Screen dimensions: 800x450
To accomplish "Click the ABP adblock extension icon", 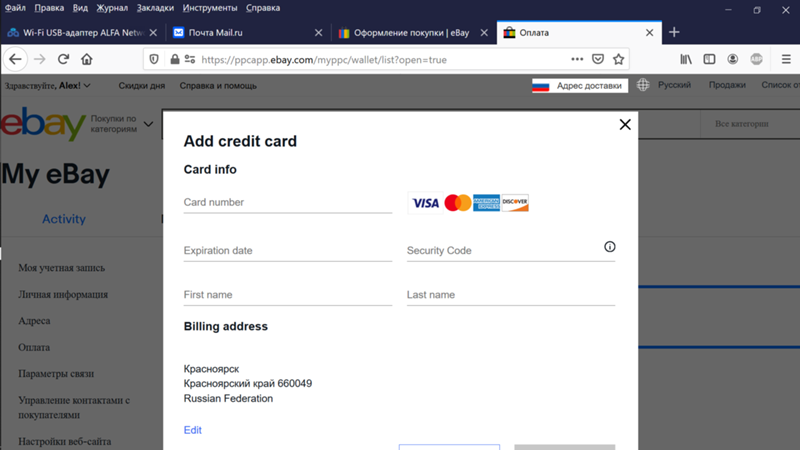I will [x=757, y=59].
